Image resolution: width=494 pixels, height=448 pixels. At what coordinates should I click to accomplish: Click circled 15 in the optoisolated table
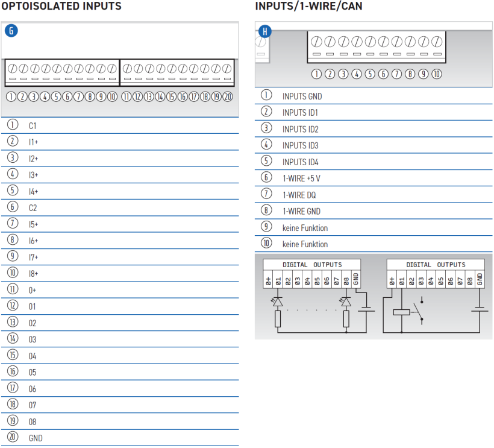pos(13,356)
